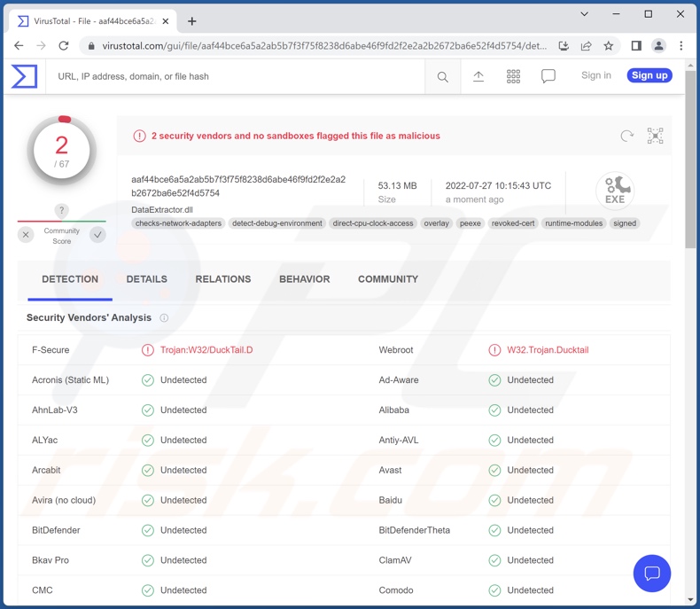
Task: Click the share page icon
Action: click(587, 45)
